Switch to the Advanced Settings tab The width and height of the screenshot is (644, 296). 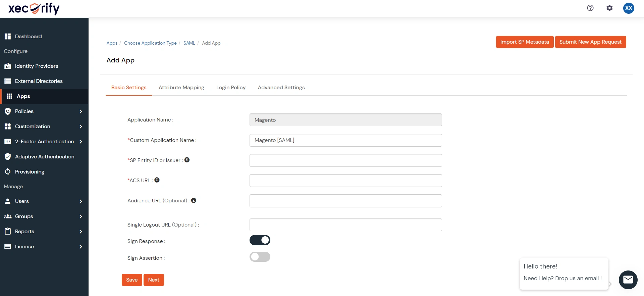tap(281, 88)
